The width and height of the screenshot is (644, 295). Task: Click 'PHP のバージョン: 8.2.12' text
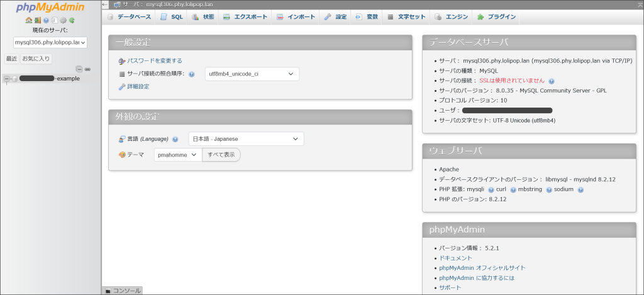click(473, 199)
